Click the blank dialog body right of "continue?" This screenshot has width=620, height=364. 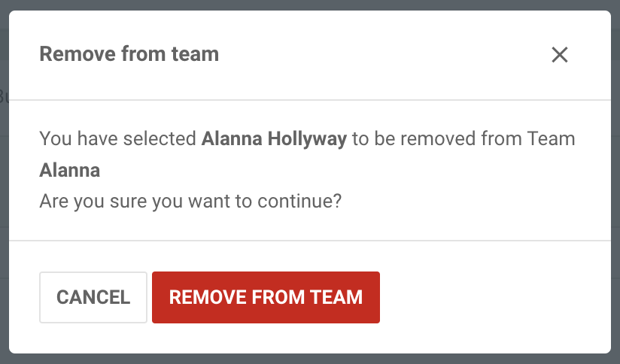[467, 202]
